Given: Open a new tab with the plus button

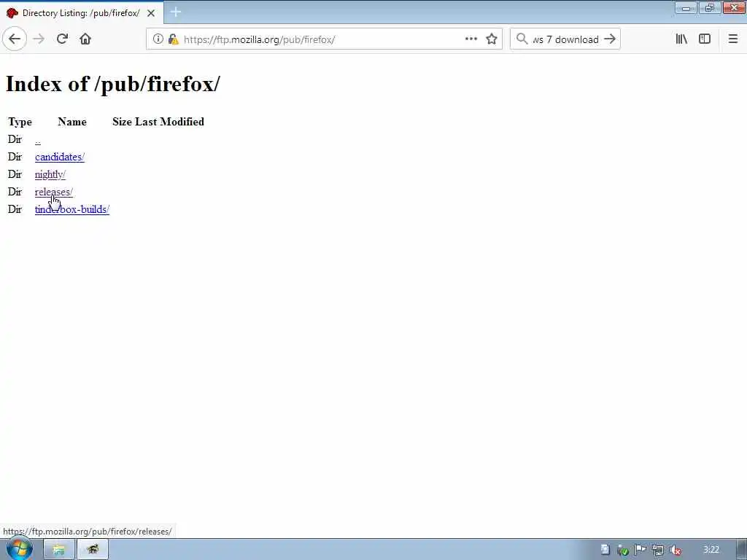Looking at the screenshot, I should (x=175, y=12).
